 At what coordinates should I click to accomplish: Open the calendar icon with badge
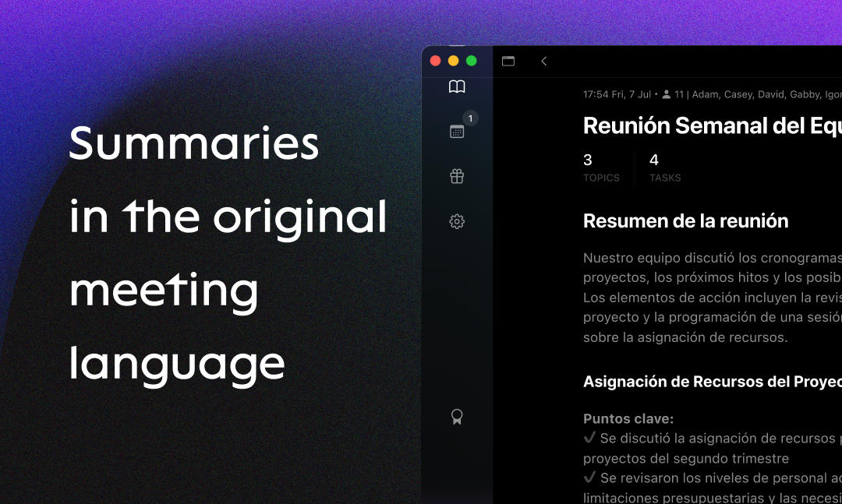tap(457, 132)
